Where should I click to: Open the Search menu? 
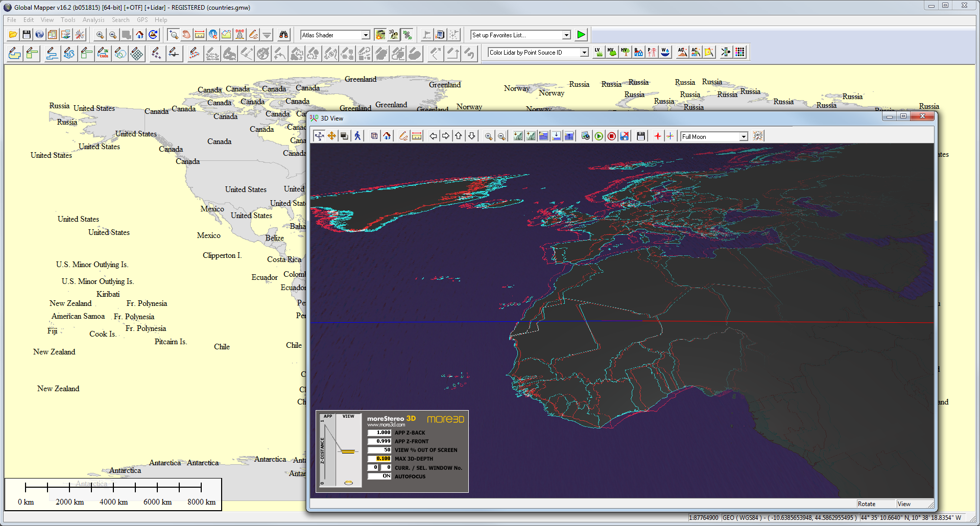tap(121, 20)
